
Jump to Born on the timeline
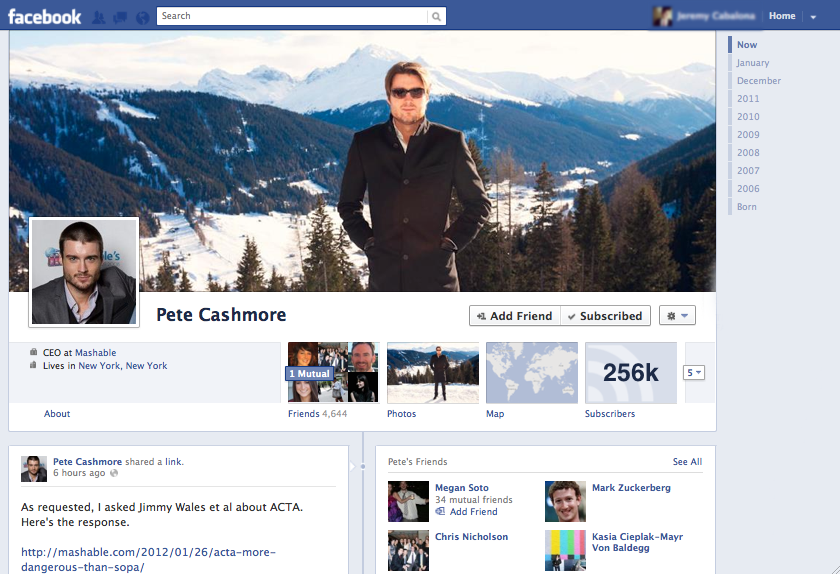tap(746, 207)
